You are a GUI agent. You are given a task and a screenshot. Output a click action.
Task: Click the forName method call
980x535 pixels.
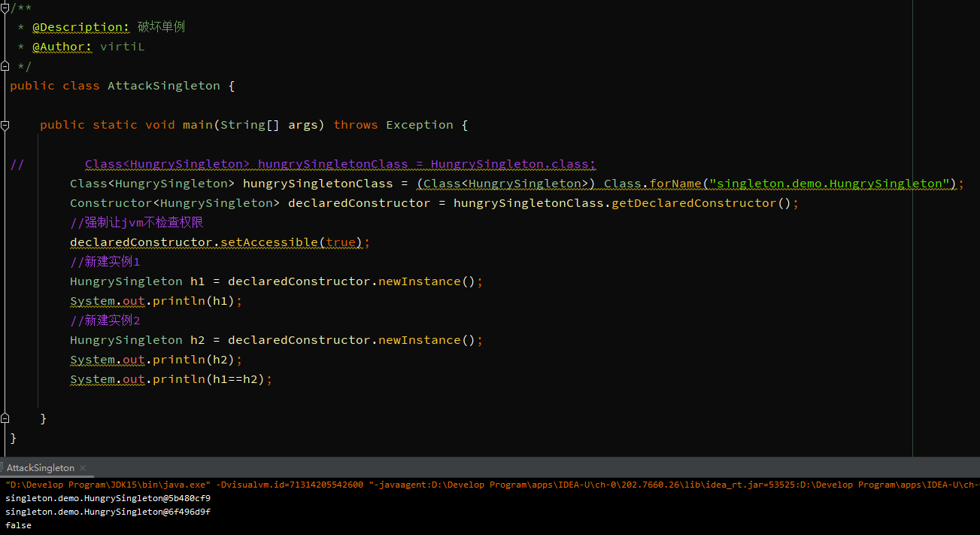[675, 184]
